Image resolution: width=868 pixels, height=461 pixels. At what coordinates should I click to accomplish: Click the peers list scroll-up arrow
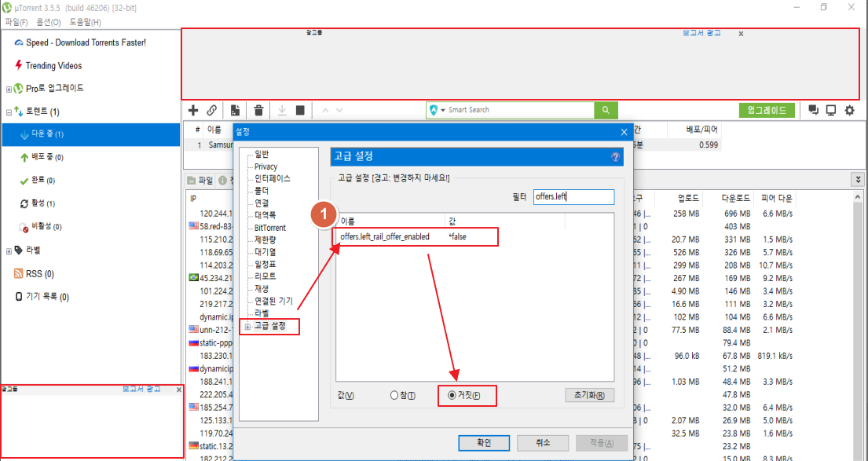[859, 197]
